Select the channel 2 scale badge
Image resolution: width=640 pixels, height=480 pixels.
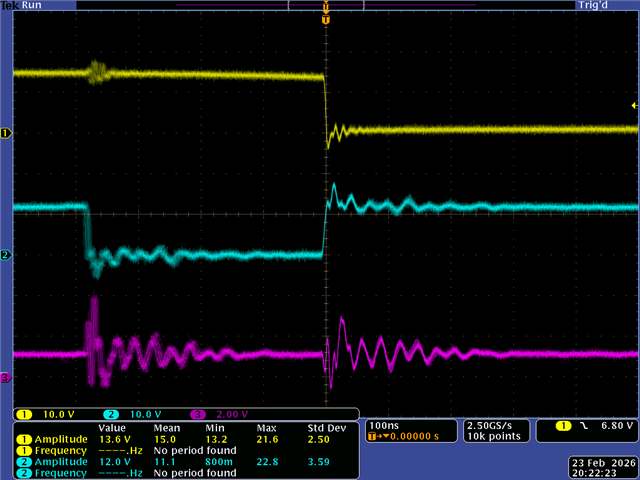111,415
